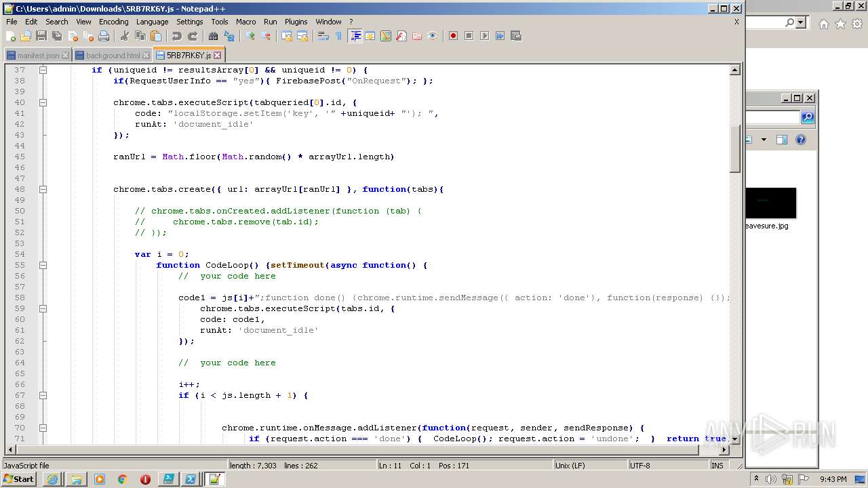868x488 pixels.
Task: Collapse the code fold at line 40
Action: point(43,102)
